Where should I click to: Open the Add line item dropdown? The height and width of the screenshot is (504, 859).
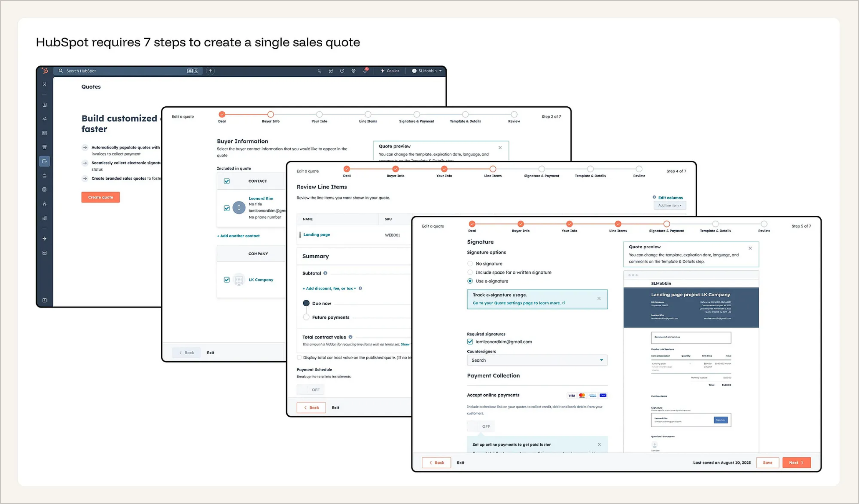(670, 205)
